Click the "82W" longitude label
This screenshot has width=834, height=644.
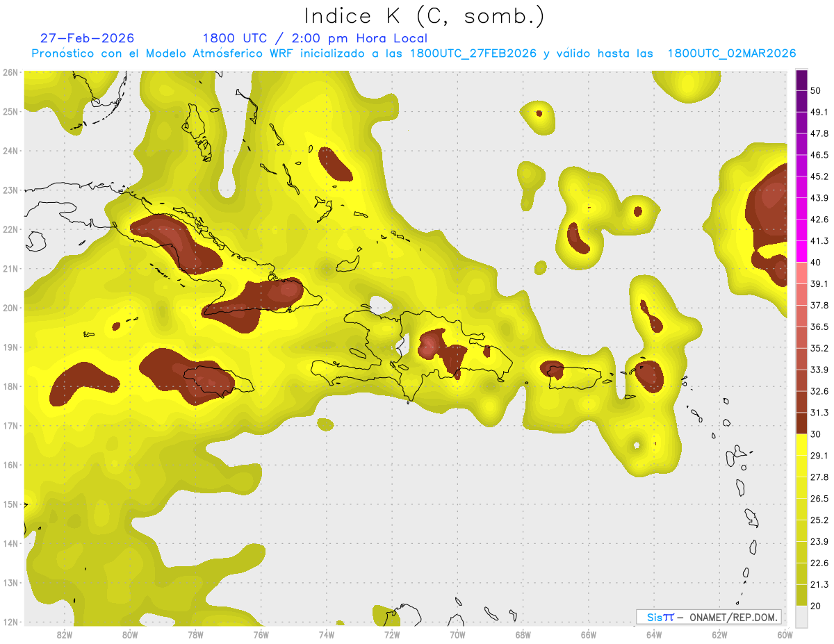pyautogui.click(x=64, y=634)
